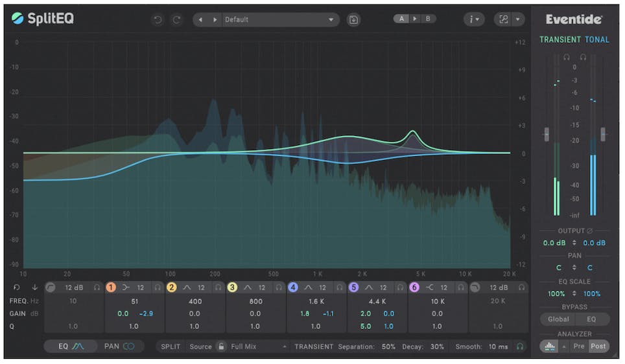The height and width of the screenshot is (364, 625).
Task: Click band 3 frequency value 800
Action: click(x=255, y=301)
